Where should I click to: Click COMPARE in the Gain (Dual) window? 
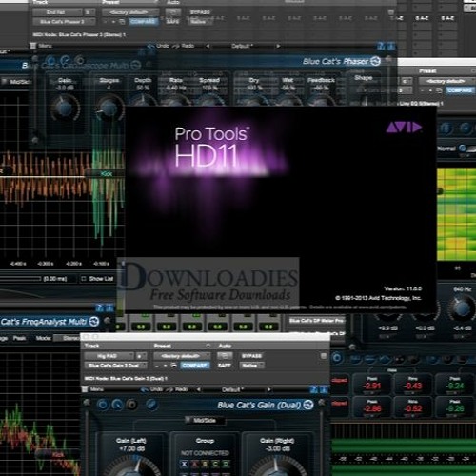(x=195, y=366)
